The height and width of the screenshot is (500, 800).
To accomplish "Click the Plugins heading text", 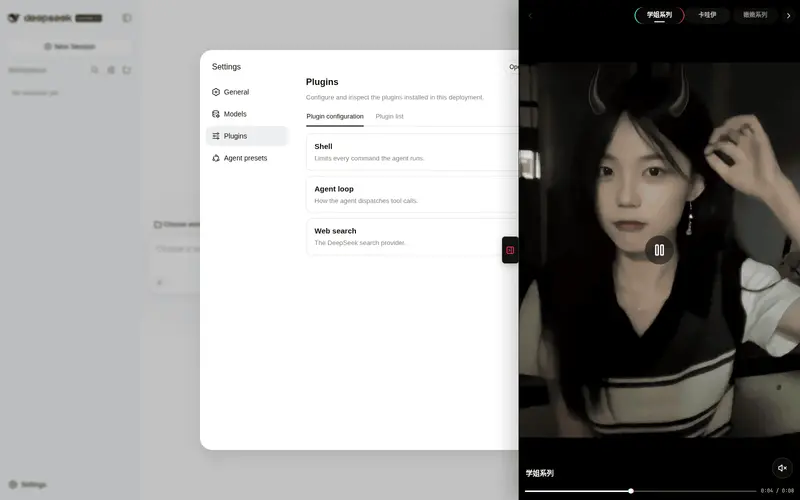I will [x=322, y=82].
